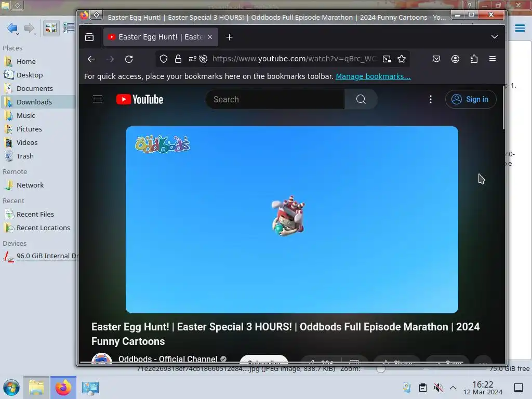The height and width of the screenshot is (399, 532).
Task: Toggle picture-in-picture icon in address bar
Action: pos(387,59)
